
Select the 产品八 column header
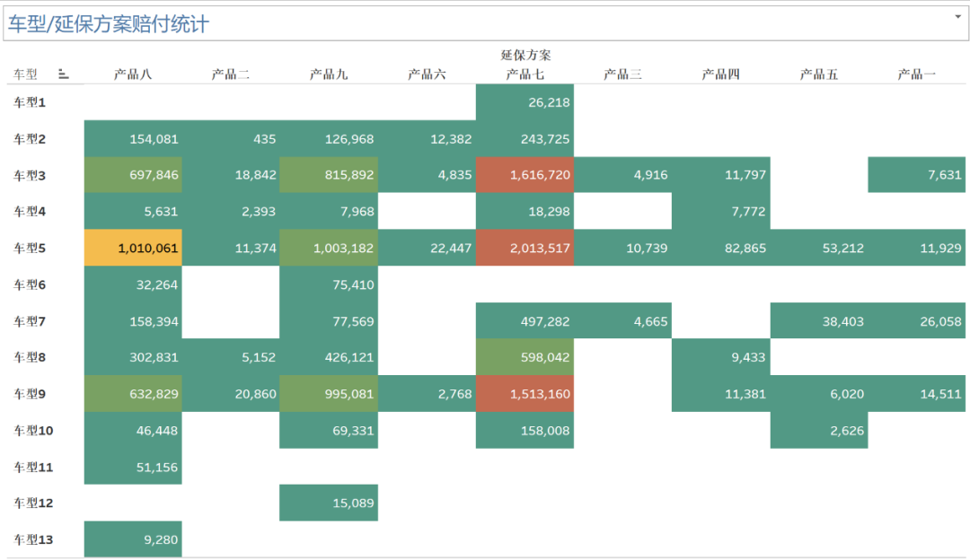point(133,74)
